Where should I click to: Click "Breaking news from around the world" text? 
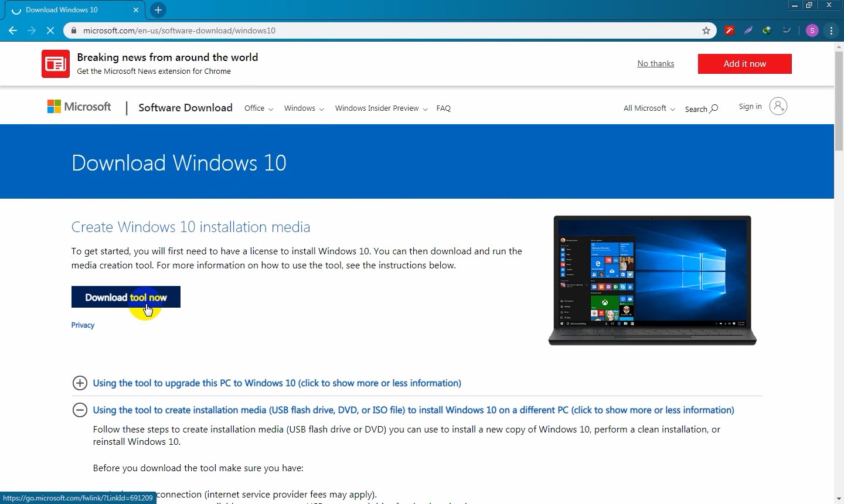[x=168, y=57]
